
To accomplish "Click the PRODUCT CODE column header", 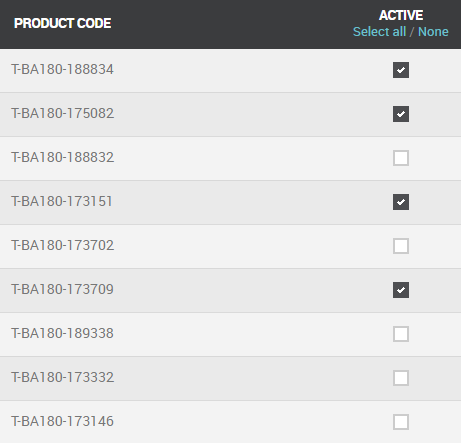I will point(63,23).
